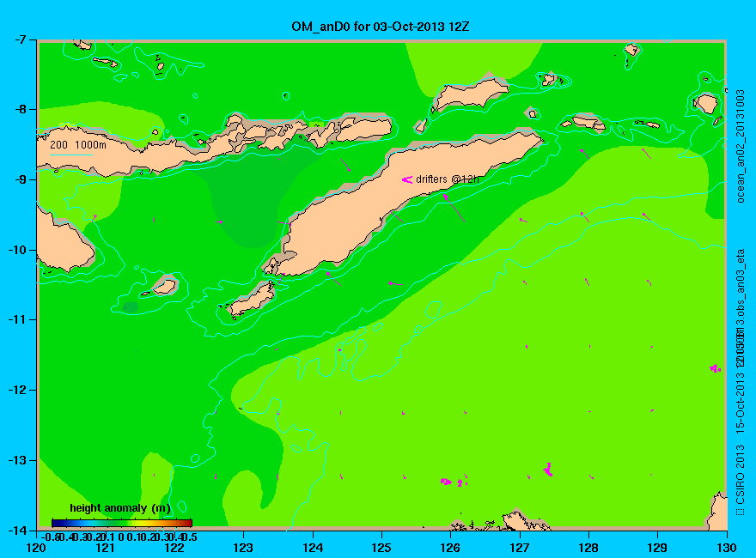Click the plot title 'OM_anD0 for 03-Oct-2013 12Z'
This screenshot has height=558, width=756.
(380, 26)
